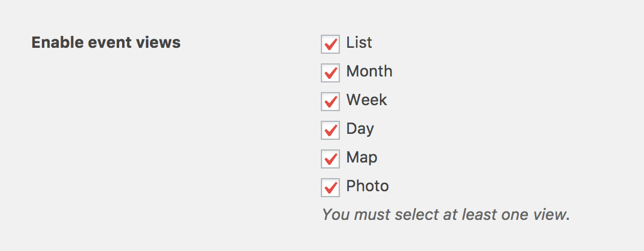Click the Enable event views heading
Screen dimensions: 644x251
pos(106,43)
